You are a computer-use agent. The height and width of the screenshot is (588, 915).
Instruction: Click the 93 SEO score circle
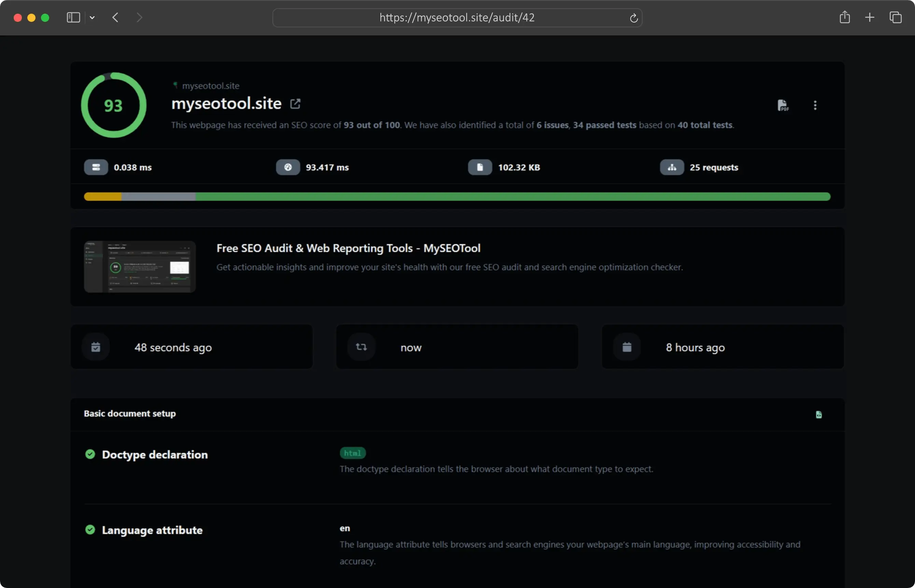point(113,105)
